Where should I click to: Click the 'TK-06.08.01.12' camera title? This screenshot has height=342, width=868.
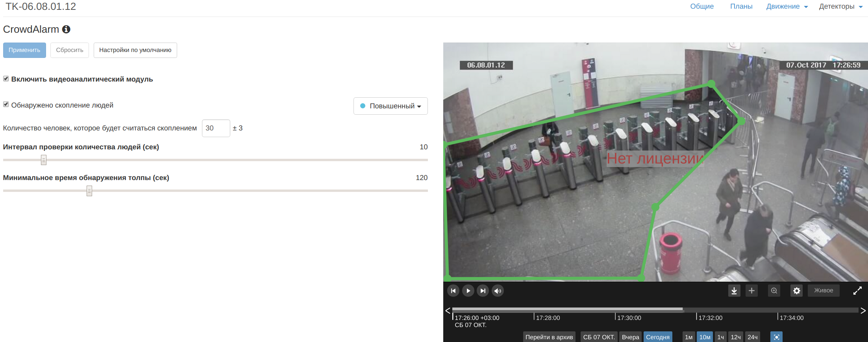click(x=41, y=6)
